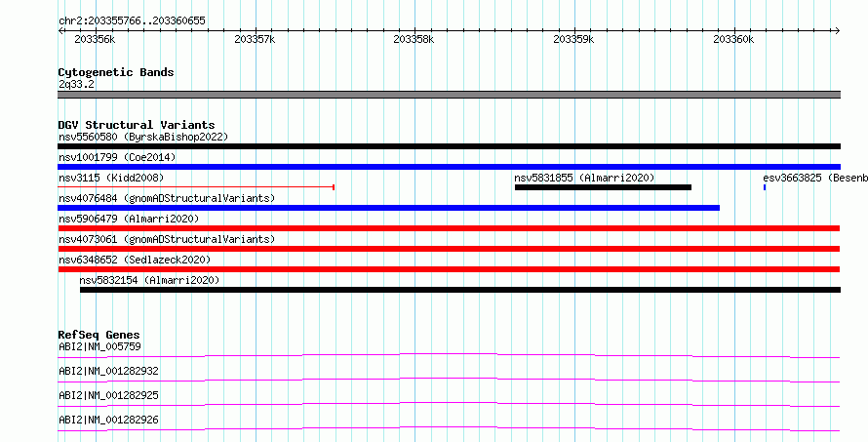Click the 2q33.2 band label
The width and height of the screenshot is (868, 442).
click(76, 84)
